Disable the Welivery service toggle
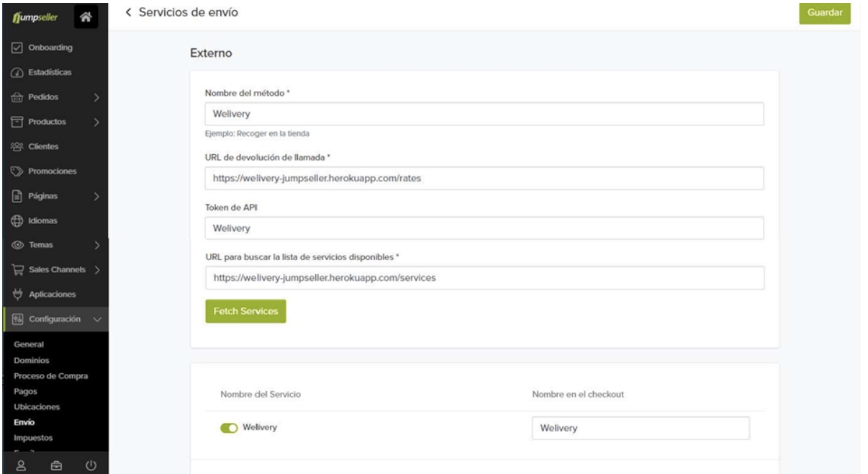The image size is (868, 474). [230, 428]
